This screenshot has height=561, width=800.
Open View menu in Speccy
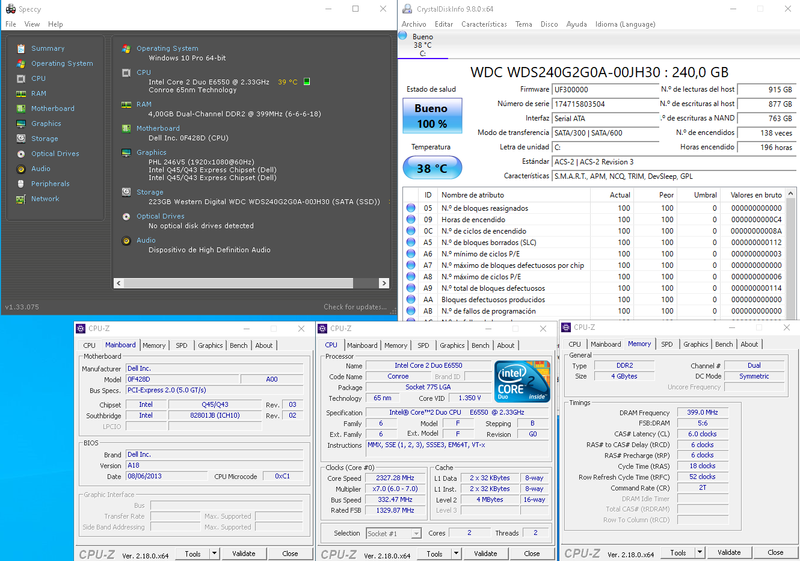[x=32, y=24]
